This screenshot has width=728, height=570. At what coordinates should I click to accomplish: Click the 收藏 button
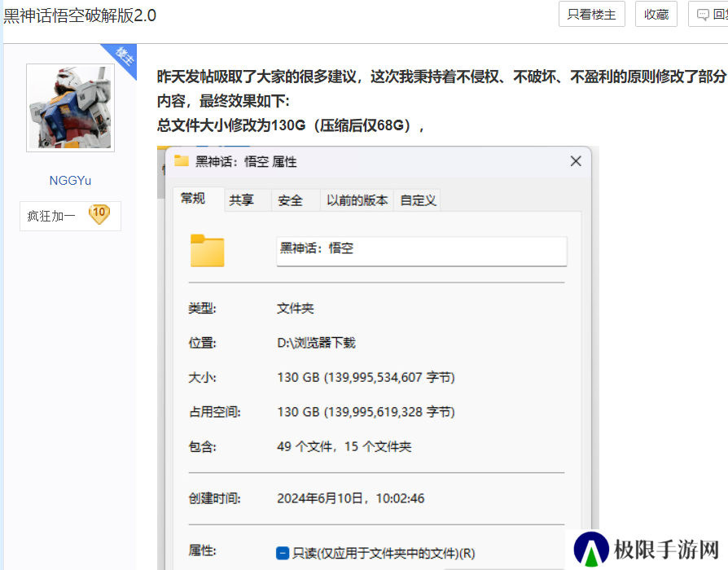656,15
